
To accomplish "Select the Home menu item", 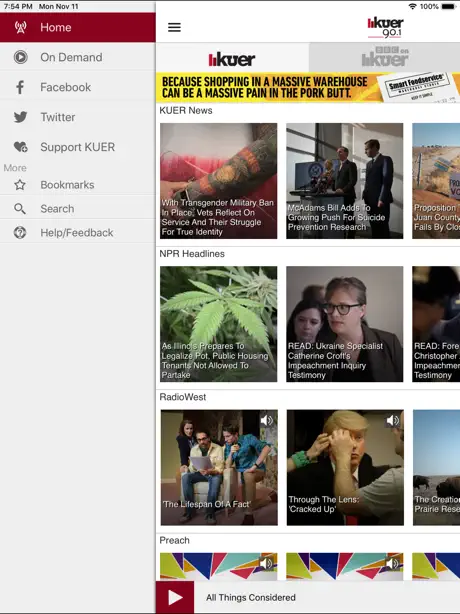I will click(78, 27).
